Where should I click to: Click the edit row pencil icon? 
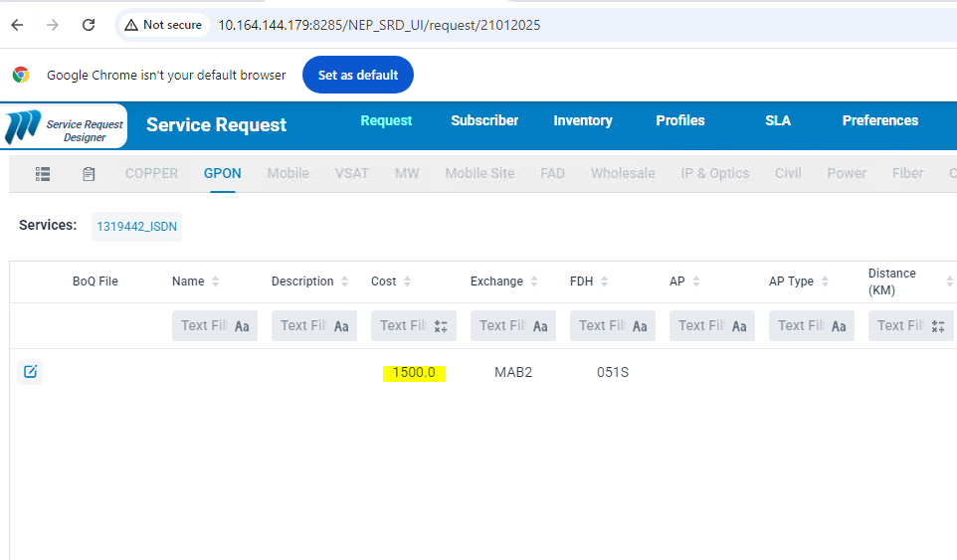tap(30, 372)
